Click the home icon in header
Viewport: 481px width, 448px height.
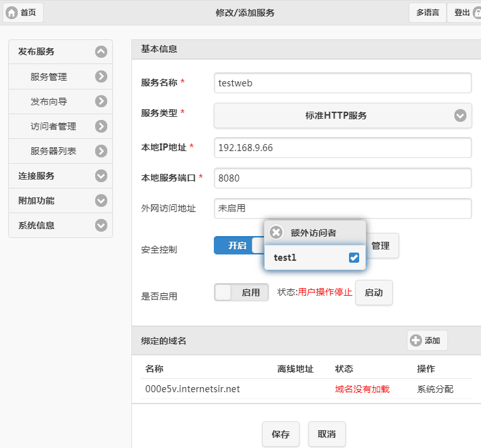tap(12, 13)
